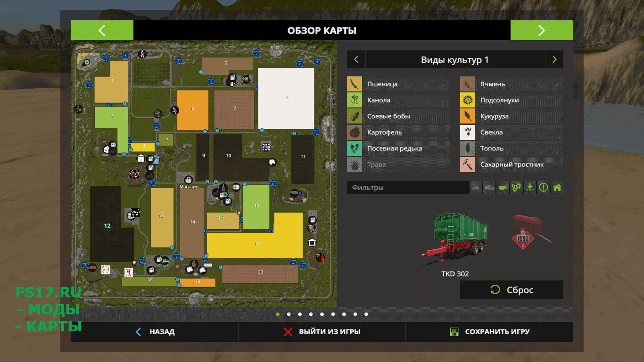The height and width of the screenshot is (362, 644).
Task: Click the grayed Трава grass swatch
Action: tap(355, 165)
